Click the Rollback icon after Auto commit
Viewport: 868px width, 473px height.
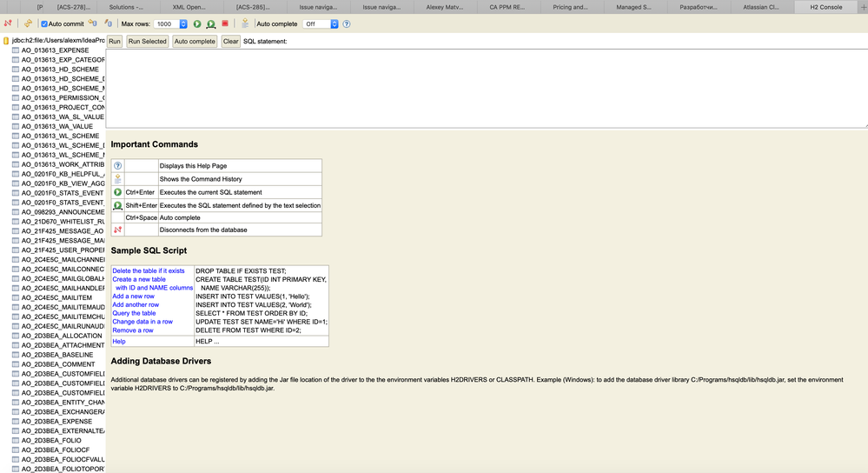(92, 23)
